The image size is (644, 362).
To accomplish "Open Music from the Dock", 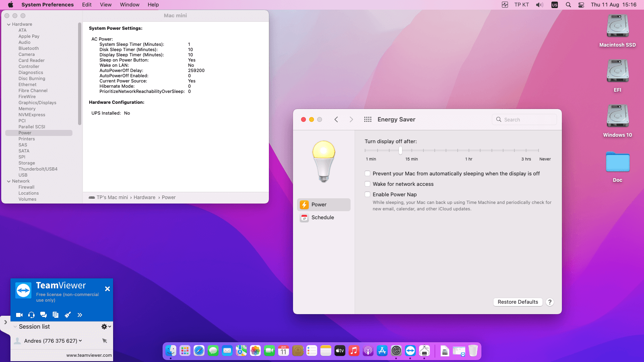I will click(354, 351).
